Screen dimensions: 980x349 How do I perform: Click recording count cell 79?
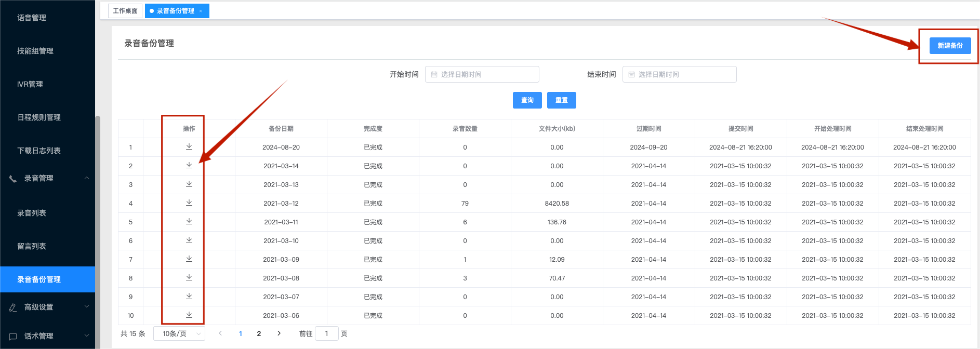point(465,204)
